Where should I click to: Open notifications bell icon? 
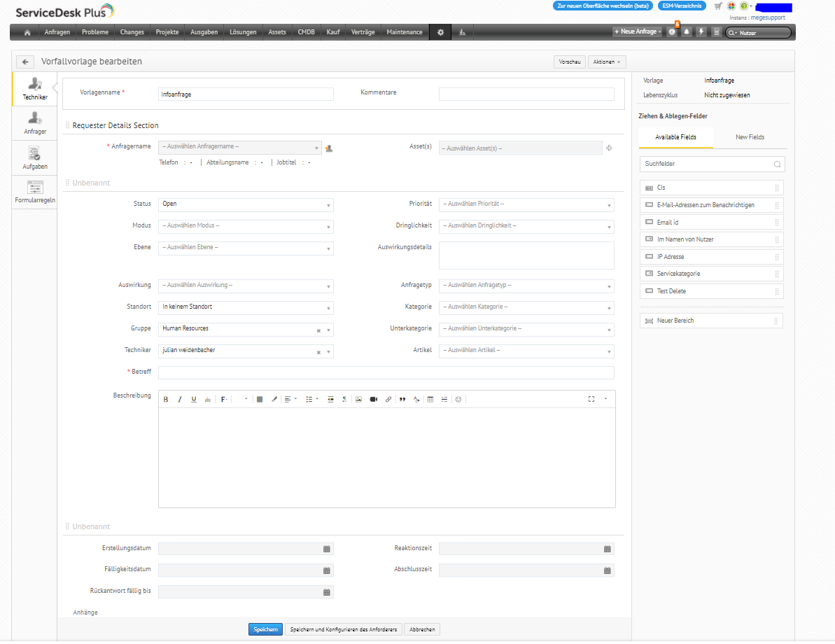pyautogui.click(x=687, y=32)
